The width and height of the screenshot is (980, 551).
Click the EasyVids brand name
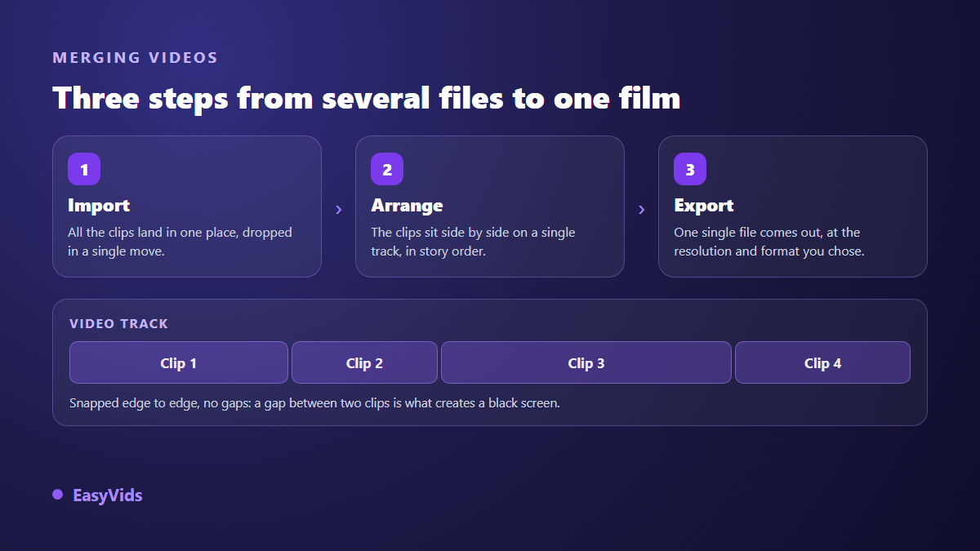[107, 495]
